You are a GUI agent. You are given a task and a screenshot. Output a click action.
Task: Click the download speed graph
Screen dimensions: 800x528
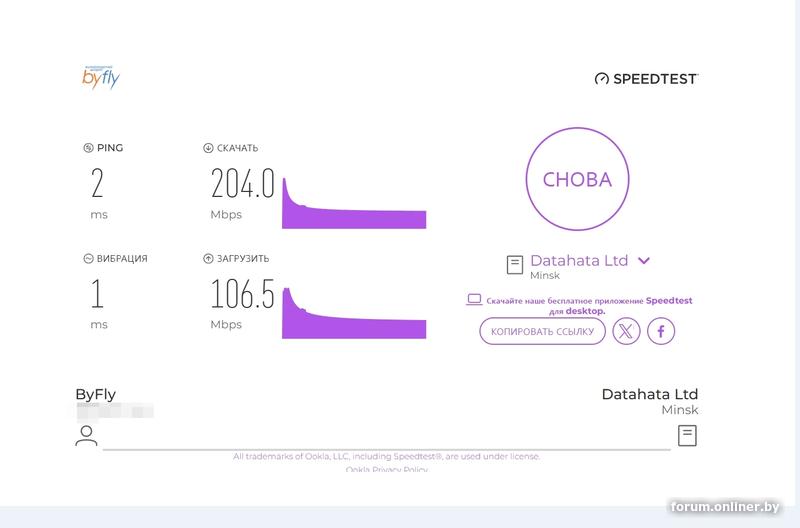[x=354, y=205]
